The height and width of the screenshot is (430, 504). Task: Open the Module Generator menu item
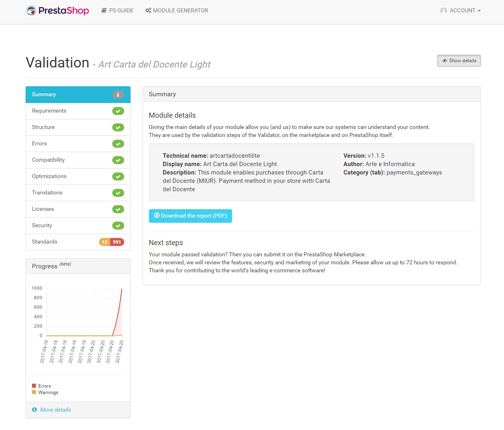click(177, 10)
